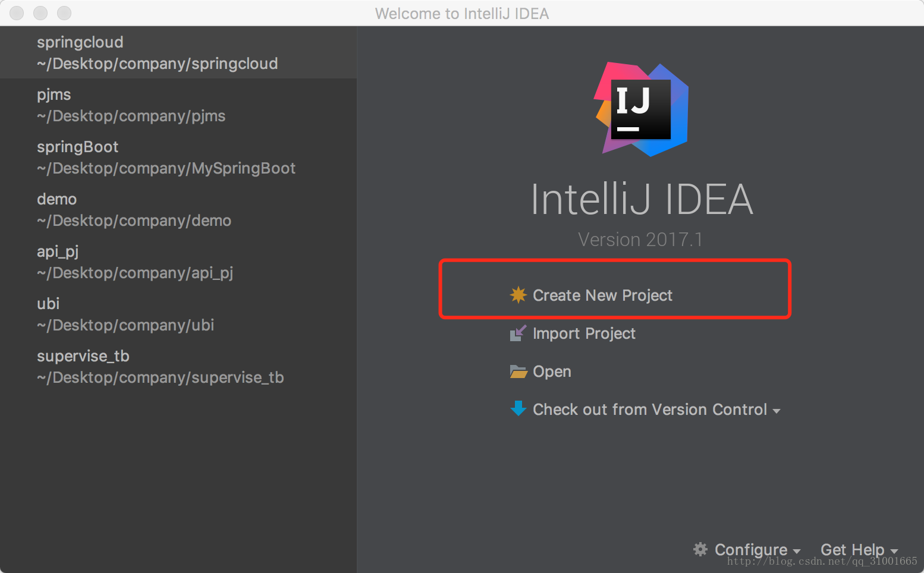Open recent project api_pj
This screenshot has width=924, height=573.
click(58, 252)
